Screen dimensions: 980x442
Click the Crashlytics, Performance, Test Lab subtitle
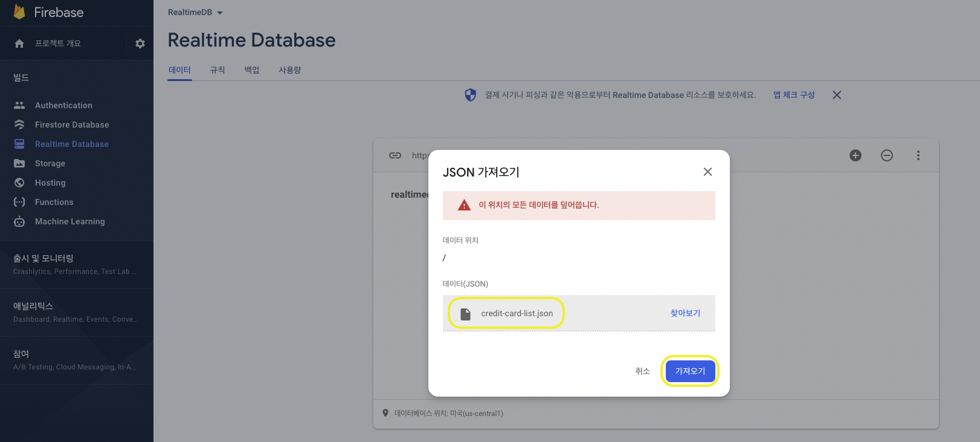75,271
